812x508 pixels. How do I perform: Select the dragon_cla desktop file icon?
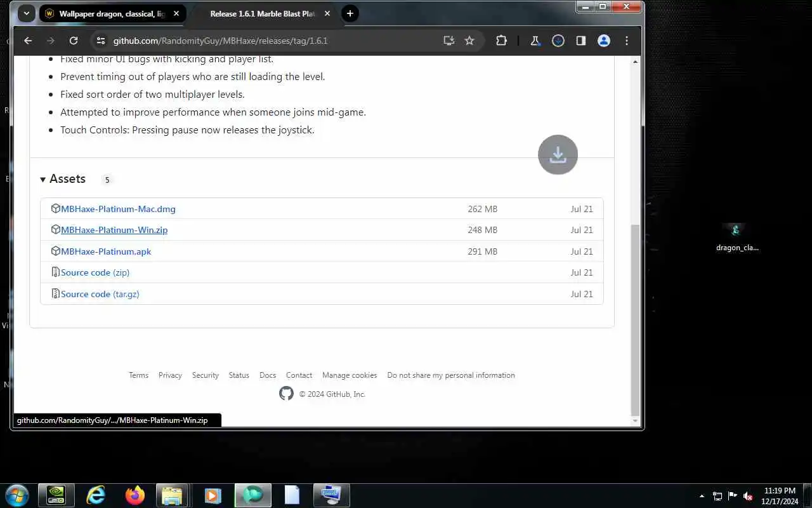tap(737, 237)
